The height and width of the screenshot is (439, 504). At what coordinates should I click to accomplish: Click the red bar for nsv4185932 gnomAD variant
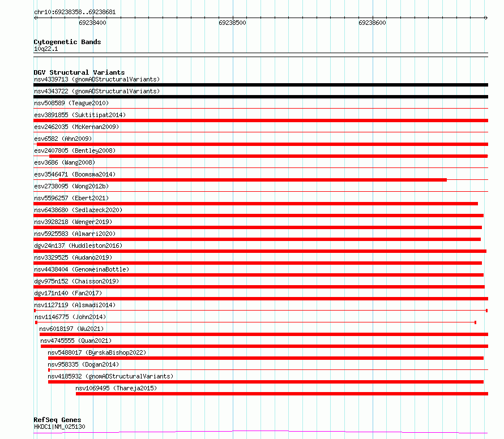(266, 382)
